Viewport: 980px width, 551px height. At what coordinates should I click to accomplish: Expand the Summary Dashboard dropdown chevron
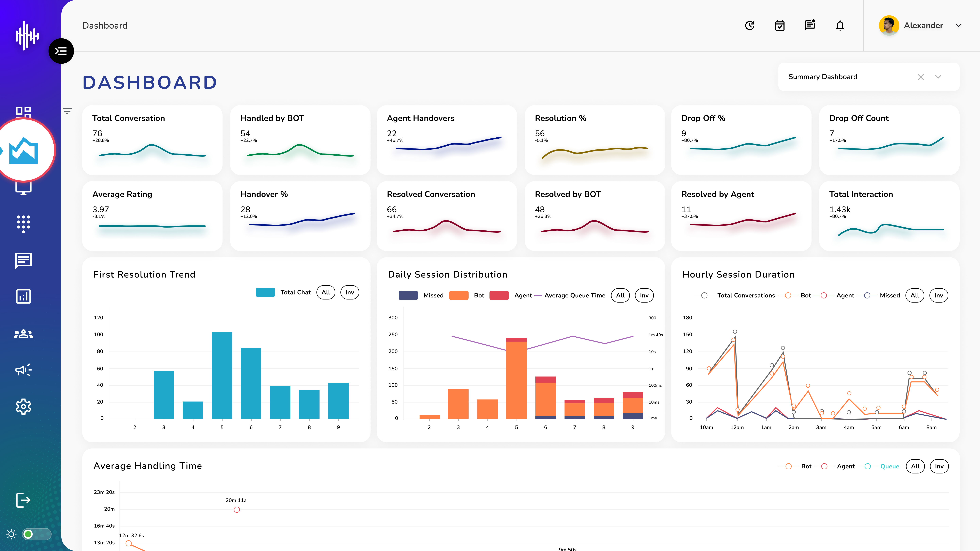(x=938, y=77)
